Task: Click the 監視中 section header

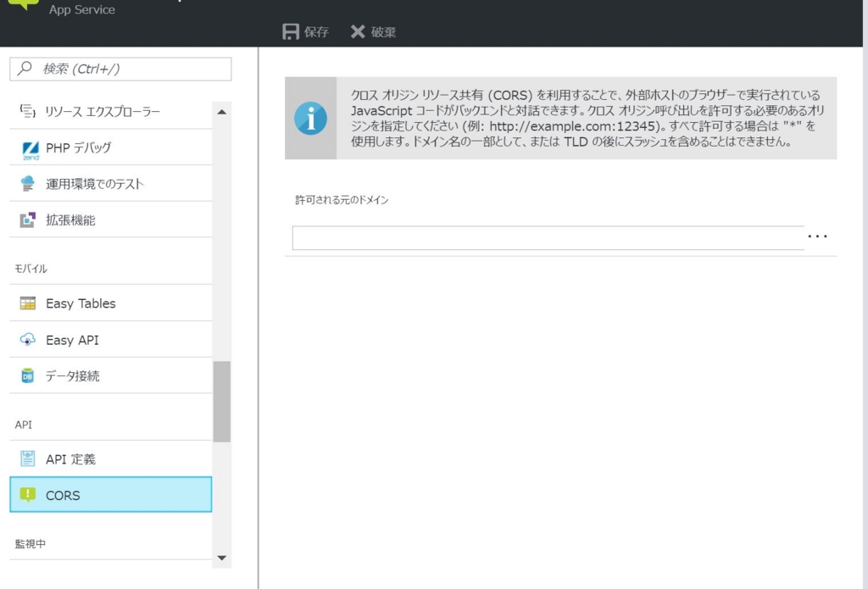Action: pos(30,543)
